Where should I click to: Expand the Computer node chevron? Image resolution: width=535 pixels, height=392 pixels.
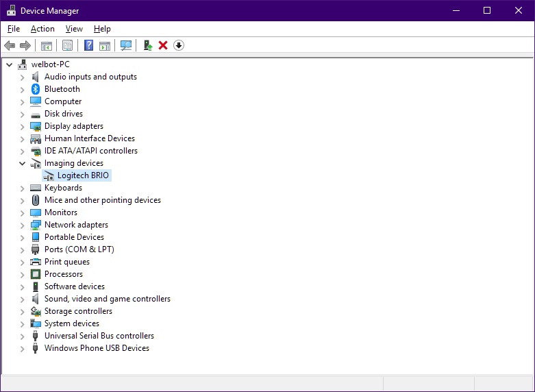click(x=22, y=102)
